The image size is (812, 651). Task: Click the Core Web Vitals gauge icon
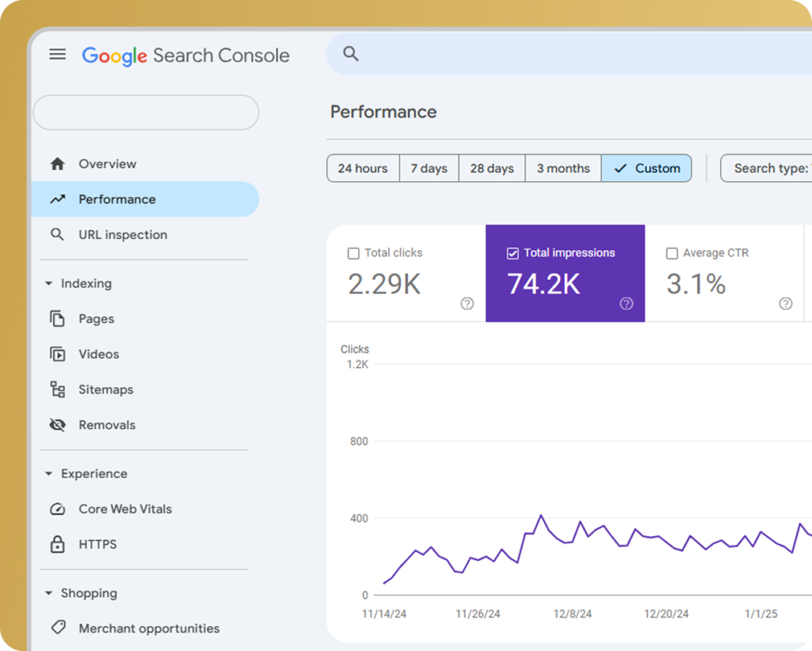click(57, 509)
